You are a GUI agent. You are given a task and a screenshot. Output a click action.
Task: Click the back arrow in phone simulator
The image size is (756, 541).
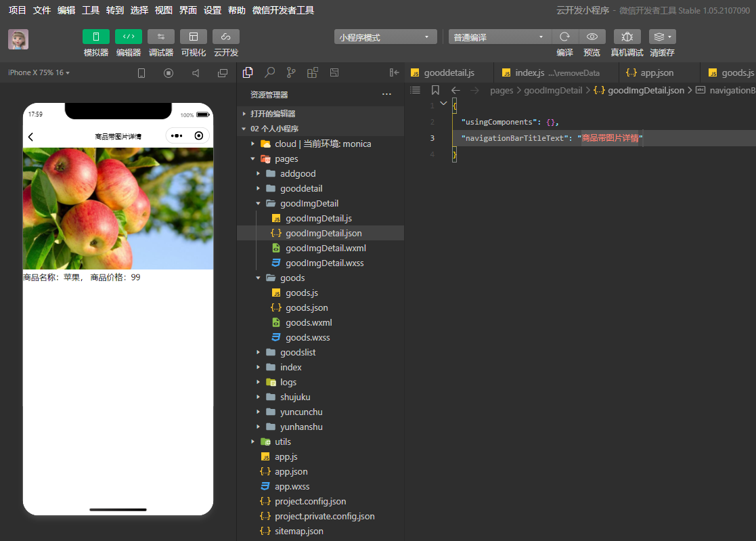[31, 137]
